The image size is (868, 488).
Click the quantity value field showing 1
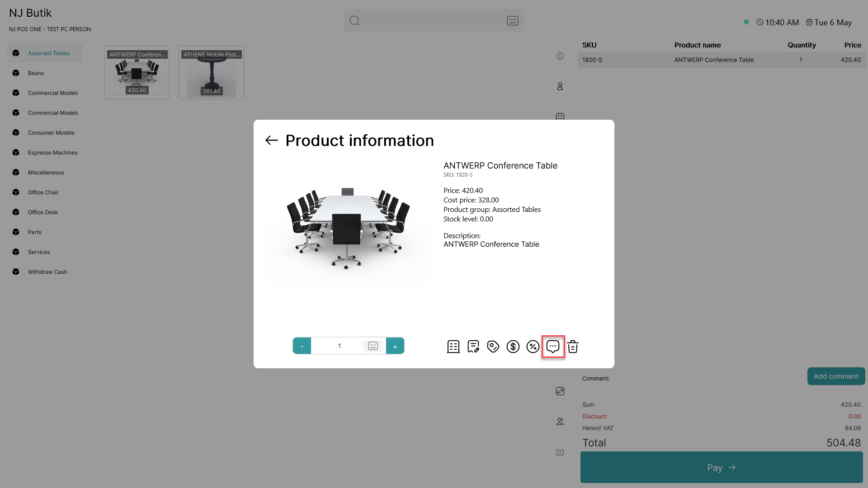click(339, 346)
